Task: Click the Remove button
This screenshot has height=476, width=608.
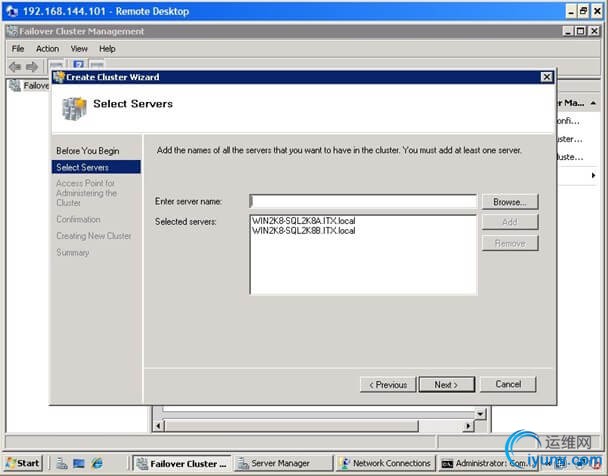Action: (510, 243)
